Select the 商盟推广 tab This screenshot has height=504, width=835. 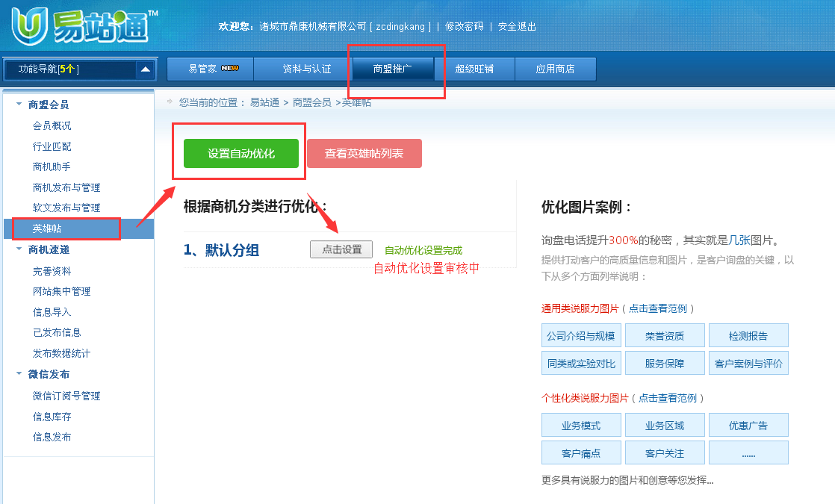tap(393, 69)
